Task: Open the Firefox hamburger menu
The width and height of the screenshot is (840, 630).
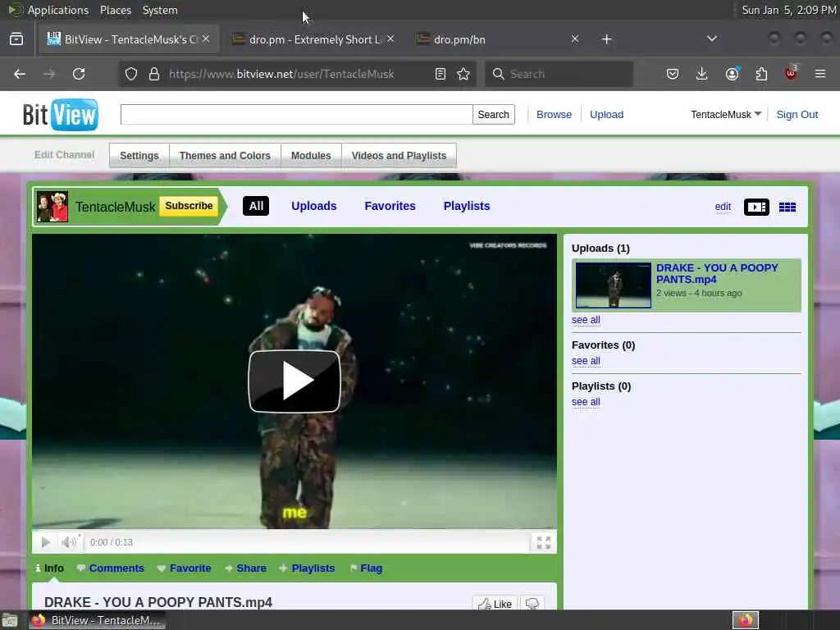Action: coord(820,74)
